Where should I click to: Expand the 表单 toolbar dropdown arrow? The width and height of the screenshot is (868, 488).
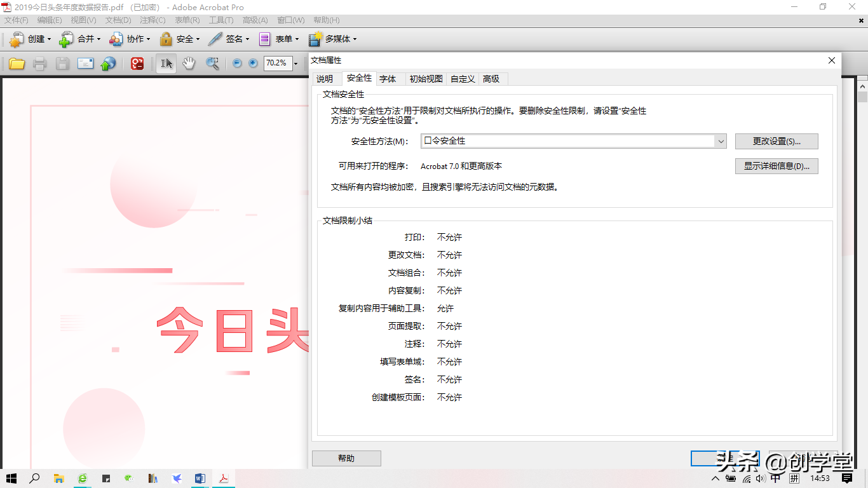(297, 39)
